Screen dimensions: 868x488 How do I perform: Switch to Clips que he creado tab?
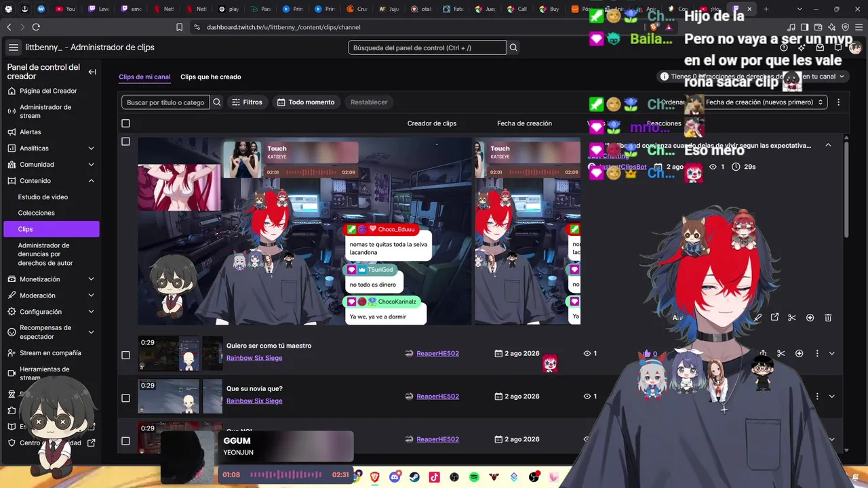point(211,77)
